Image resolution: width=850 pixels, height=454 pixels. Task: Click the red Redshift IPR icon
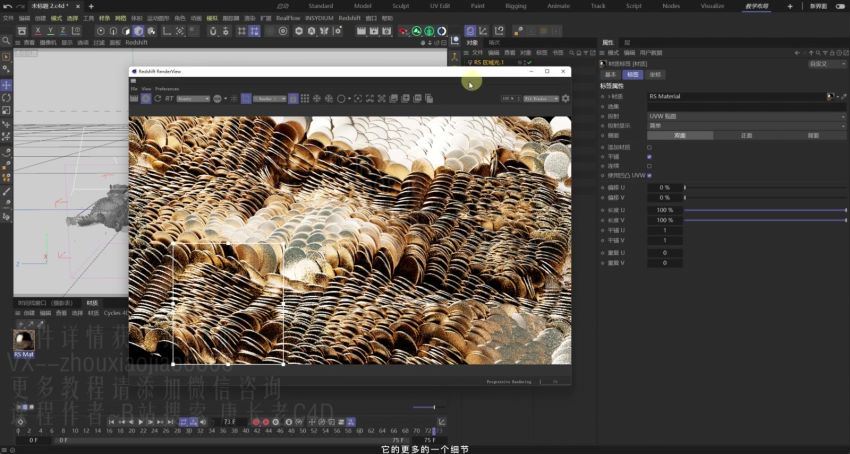tap(403, 31)
